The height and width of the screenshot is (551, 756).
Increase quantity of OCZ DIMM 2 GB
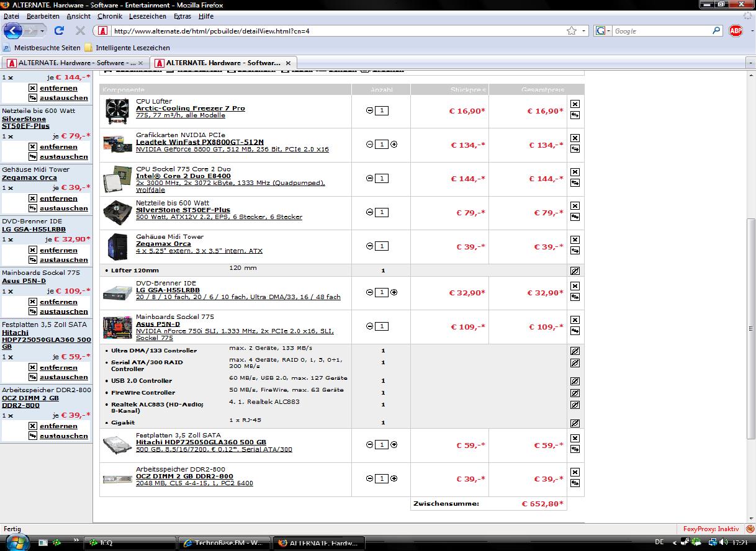point(394,478)
